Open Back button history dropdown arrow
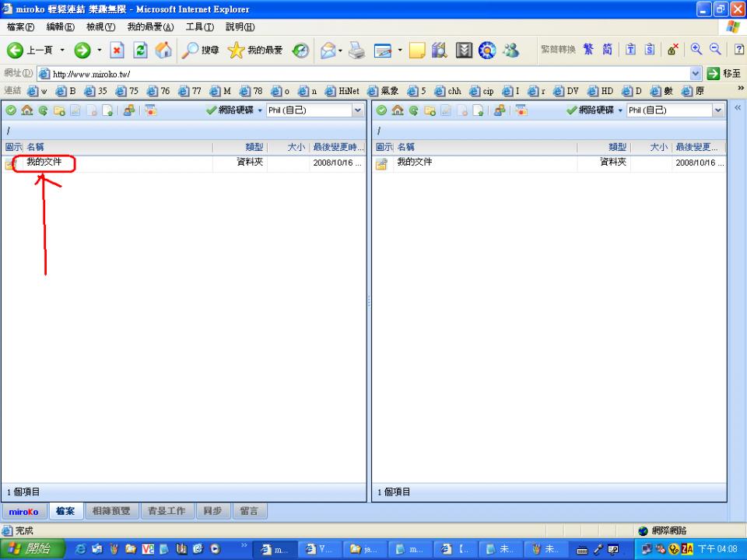747x560 pixels. point(62,50)
